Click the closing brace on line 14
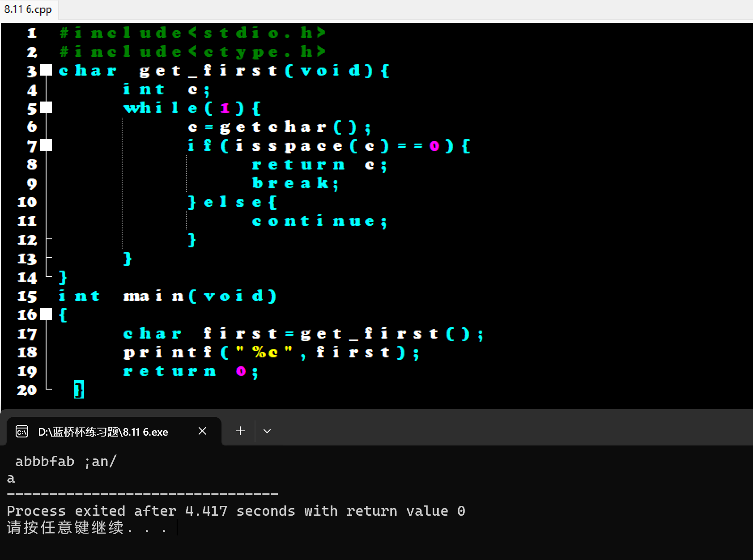Screen dimensions: 753x560 coord(63,277)
